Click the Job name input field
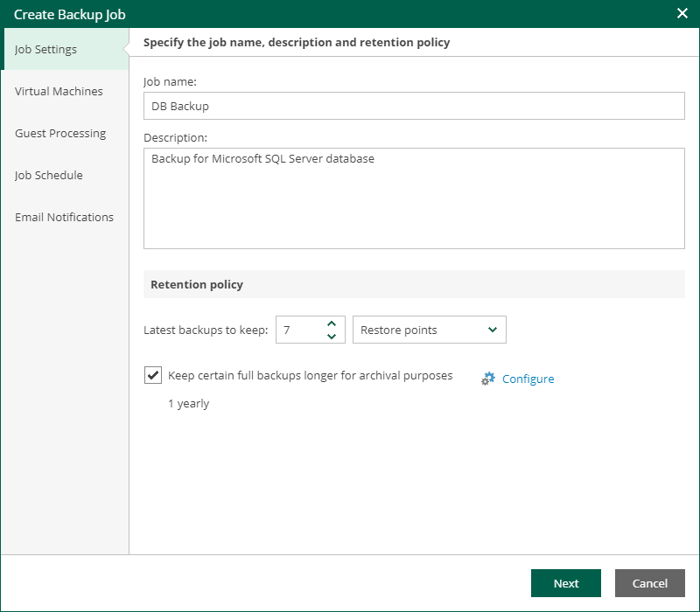This screenshot has width=700, height=612. click(x=414, y=106)
